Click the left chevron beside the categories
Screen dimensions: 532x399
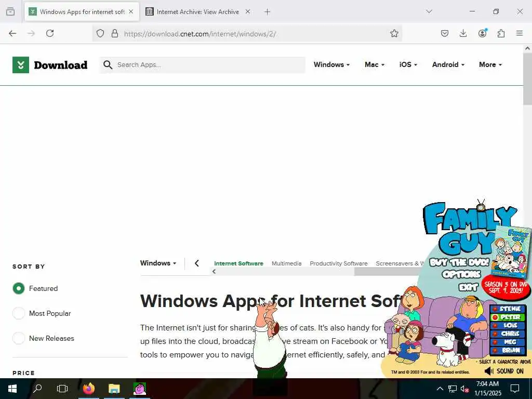point(197,263)
